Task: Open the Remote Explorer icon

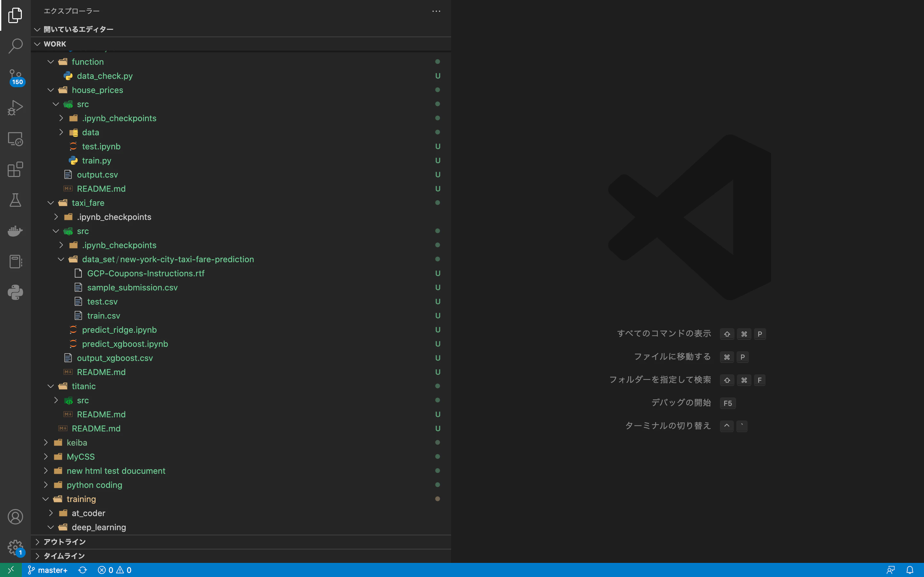Action: point(15,138)
